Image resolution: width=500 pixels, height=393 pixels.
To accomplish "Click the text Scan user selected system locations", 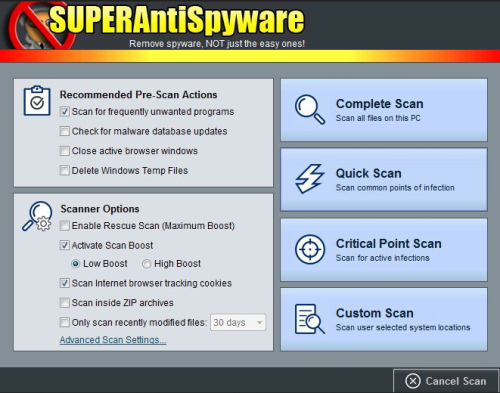I will (x=403, y=327).
